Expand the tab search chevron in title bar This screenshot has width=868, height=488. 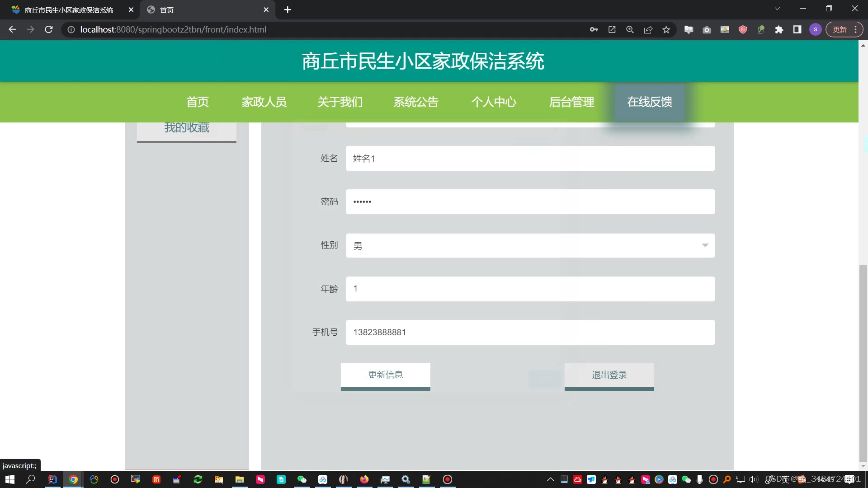click(x=777, y=9)
